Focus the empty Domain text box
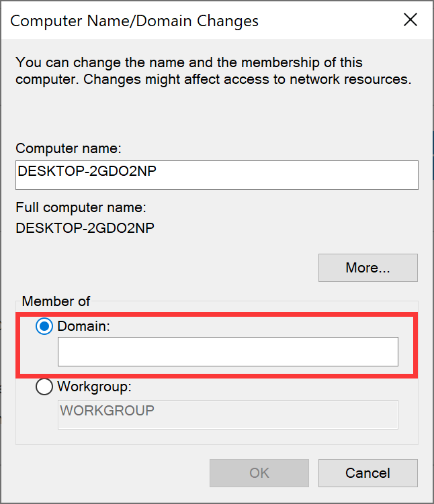434x504 pixels. coord(228,352)
